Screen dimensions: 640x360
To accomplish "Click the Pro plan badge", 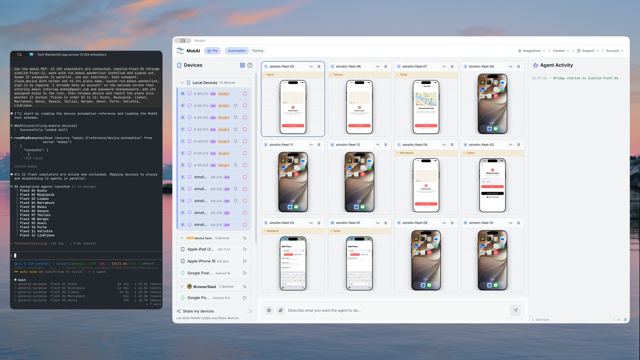I will tap(213, 51).
